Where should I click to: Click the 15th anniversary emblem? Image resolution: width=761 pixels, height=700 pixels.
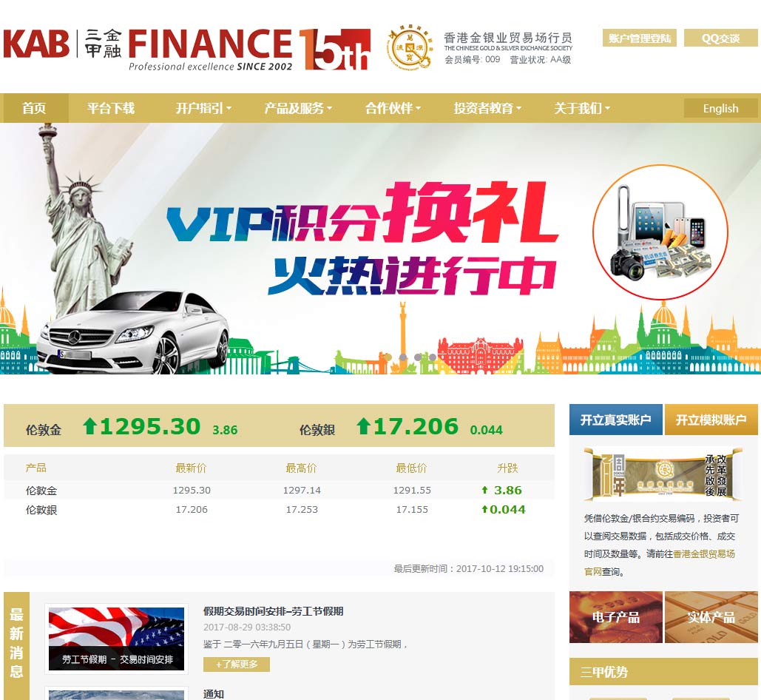coord(335,50)
